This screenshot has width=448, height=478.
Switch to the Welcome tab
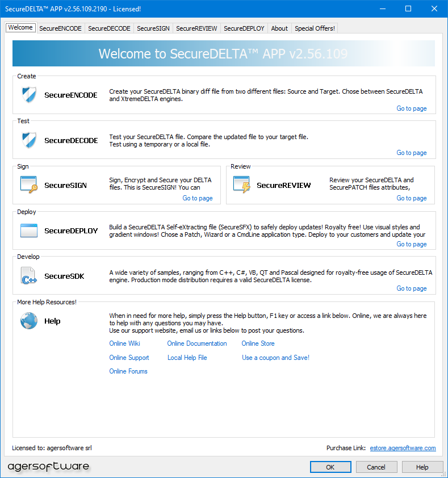[x=20, y=27]
